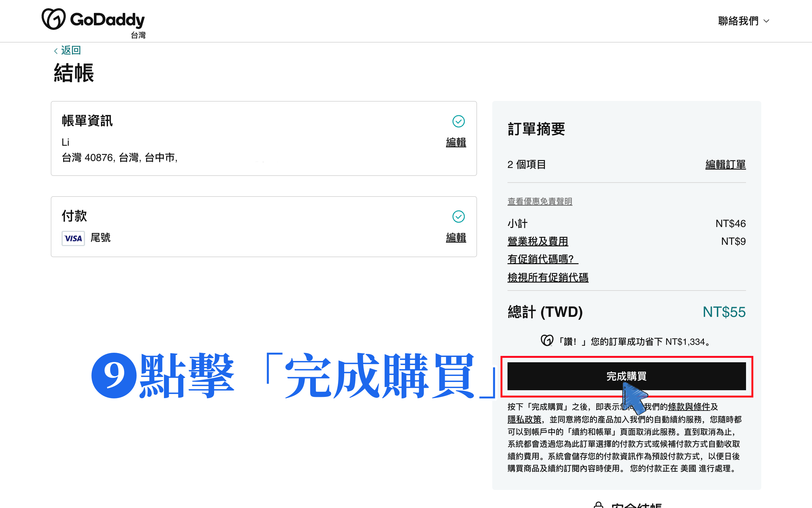The image size is (812, 508).
Task: Click the 尾號 card text
Action: (x=100, y=237)
